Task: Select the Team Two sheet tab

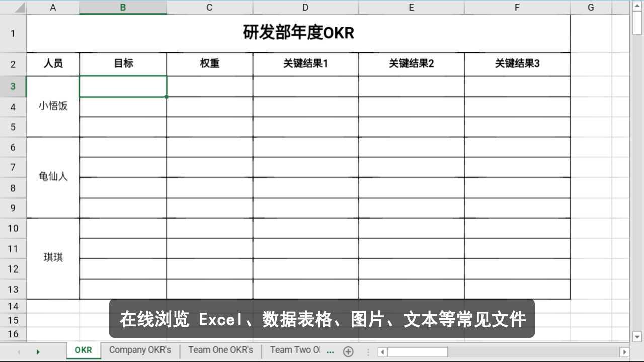Action: pos(295,350)
